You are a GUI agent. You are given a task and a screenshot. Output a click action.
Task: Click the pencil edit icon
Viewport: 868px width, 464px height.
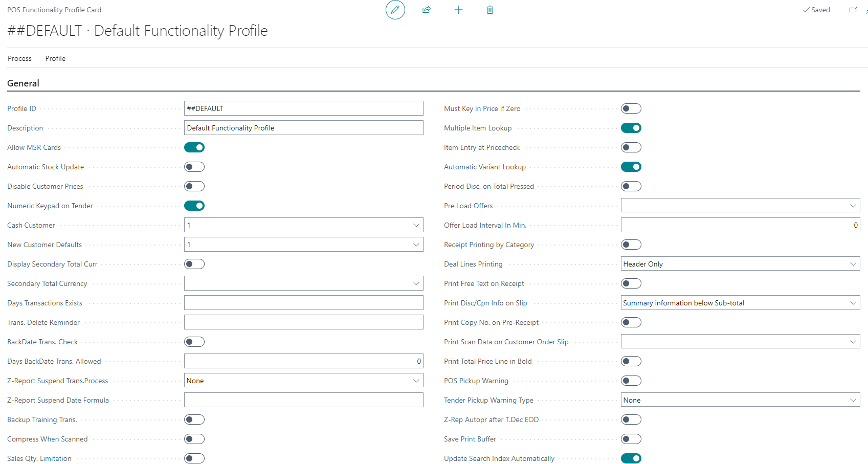[x=395, y=10]
